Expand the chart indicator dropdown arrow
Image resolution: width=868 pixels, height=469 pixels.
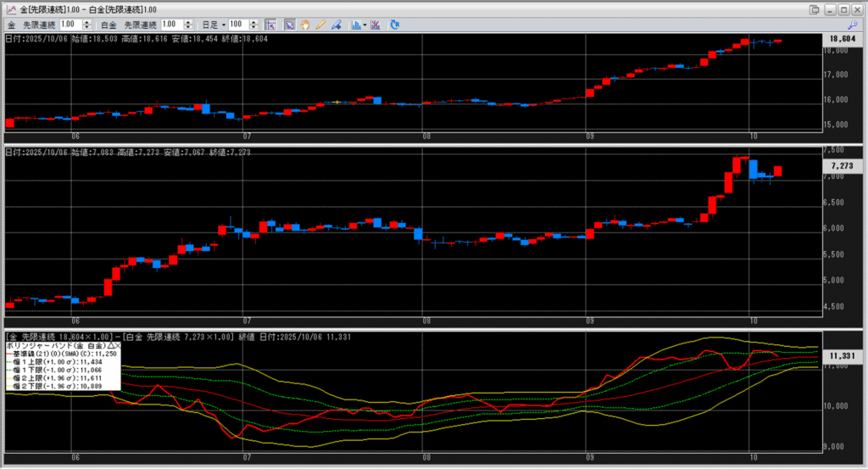364,25
